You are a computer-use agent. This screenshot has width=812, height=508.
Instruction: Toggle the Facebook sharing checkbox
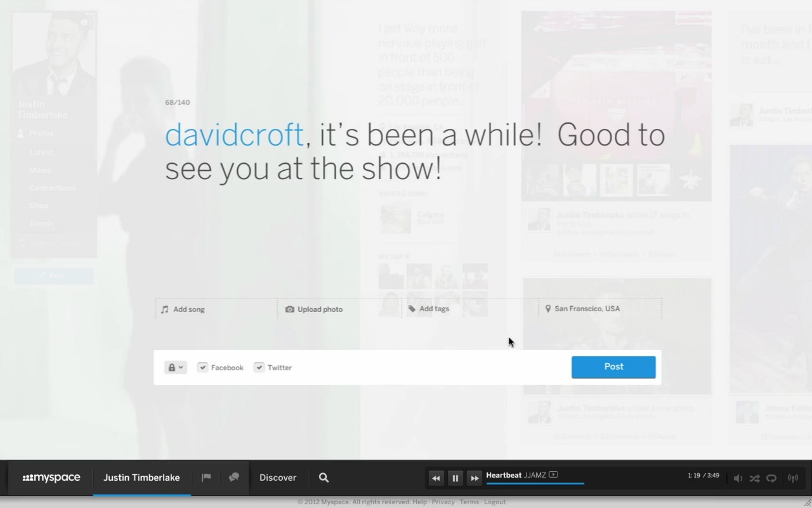(x=202, y=367)
